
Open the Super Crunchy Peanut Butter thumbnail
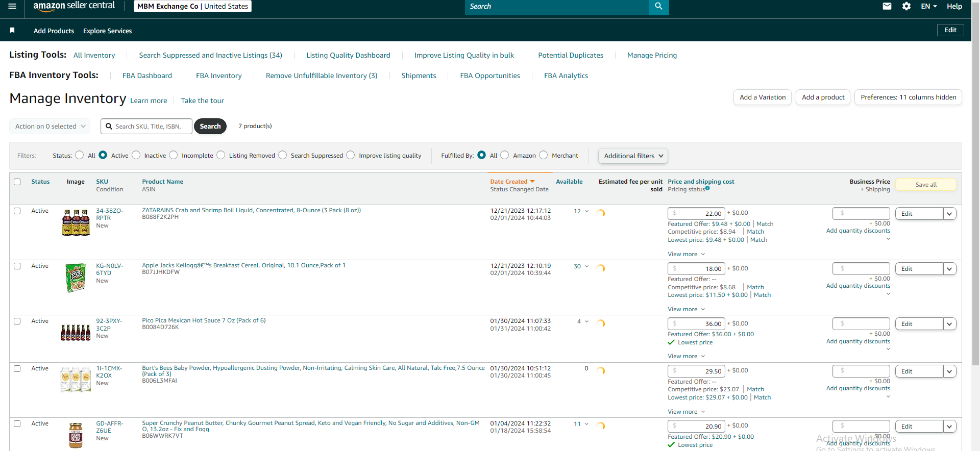click(x=76, y=435)
